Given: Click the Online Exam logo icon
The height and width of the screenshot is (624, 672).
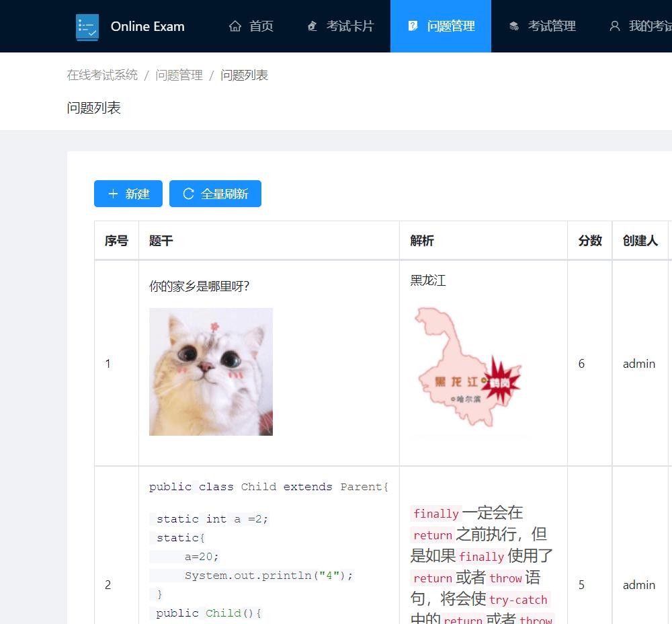Looking at the screenshot, I should (x=87, y=27).
